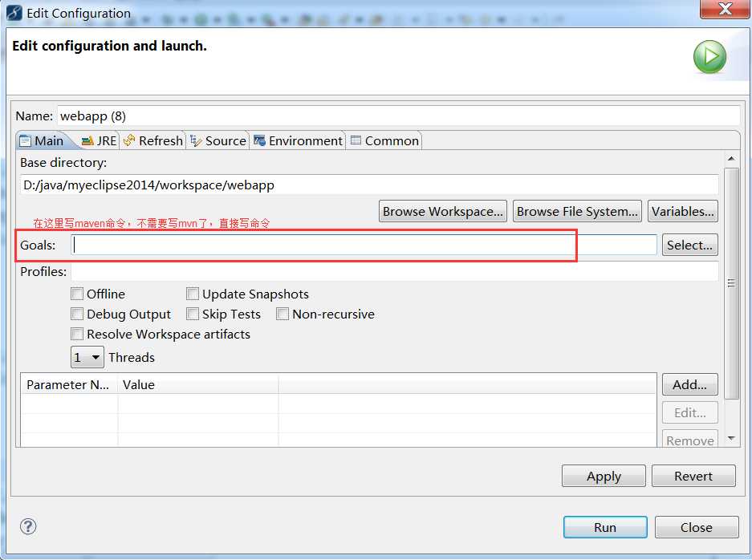Screen dimensions: 752x560
Task: Open the Threads dropdown
Action: pos(87,357)
